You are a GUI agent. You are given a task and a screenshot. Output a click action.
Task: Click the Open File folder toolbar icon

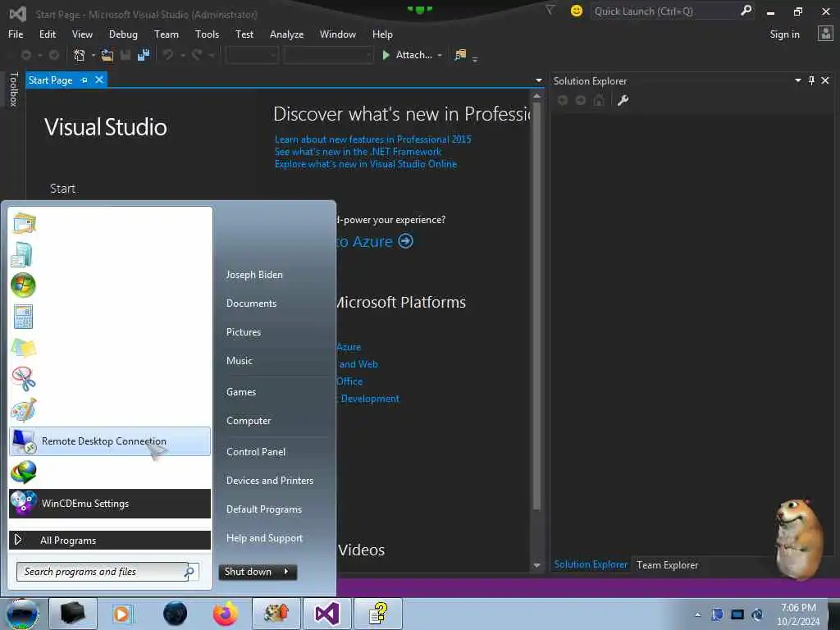[x=107, y=55]
